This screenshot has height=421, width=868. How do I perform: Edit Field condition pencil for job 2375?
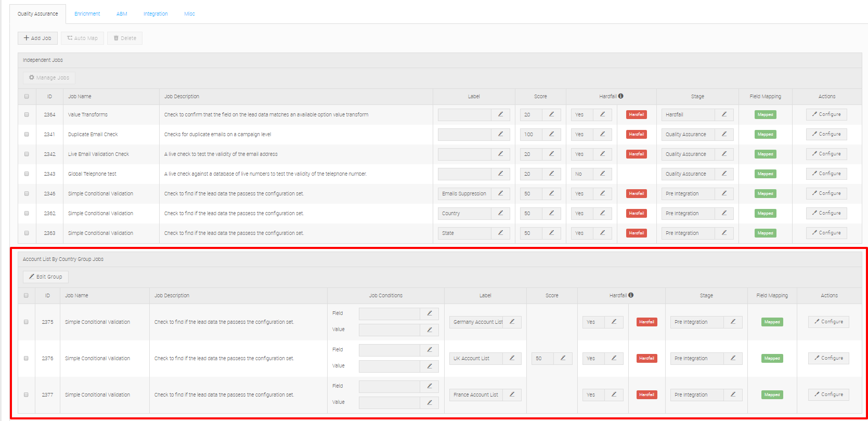point(430,313)
